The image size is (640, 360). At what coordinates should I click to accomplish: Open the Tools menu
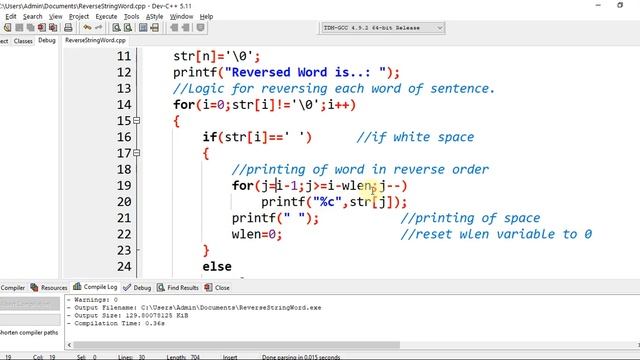click(131, 16)
